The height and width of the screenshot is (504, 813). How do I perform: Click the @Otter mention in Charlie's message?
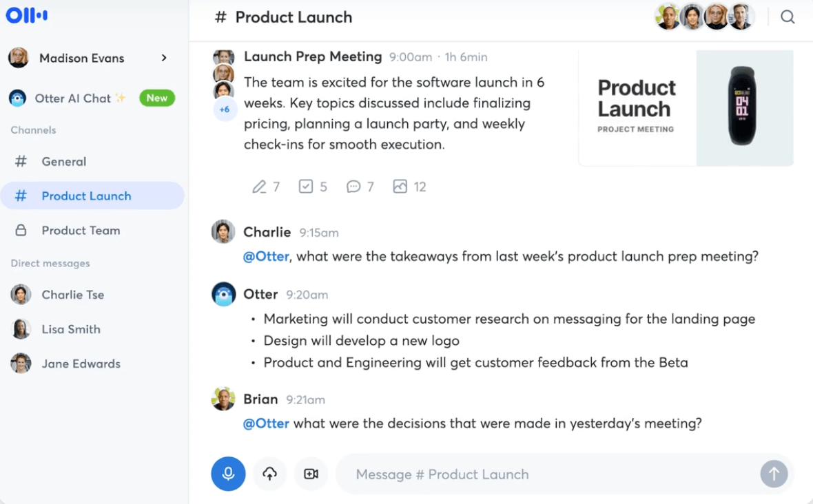tap(266, 256)
